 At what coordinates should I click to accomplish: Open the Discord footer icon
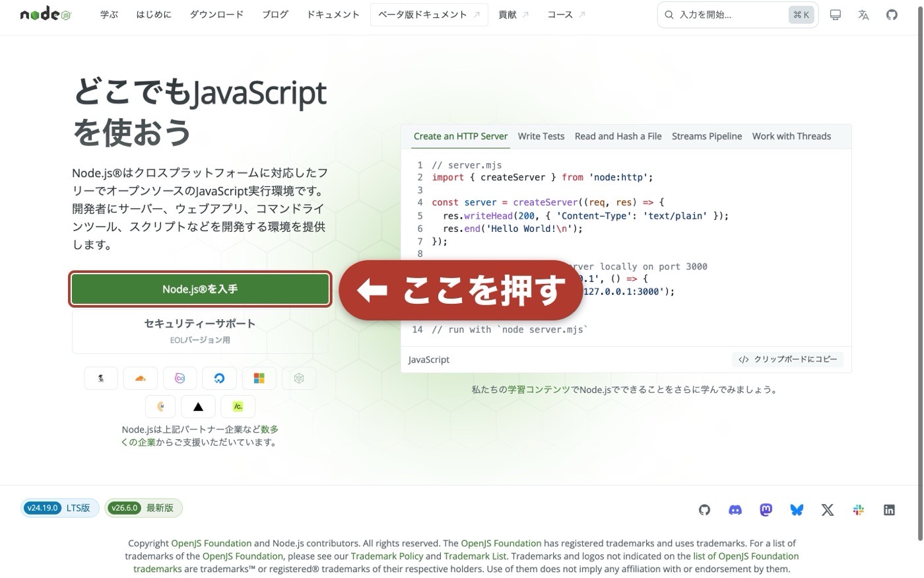(735, 510)
